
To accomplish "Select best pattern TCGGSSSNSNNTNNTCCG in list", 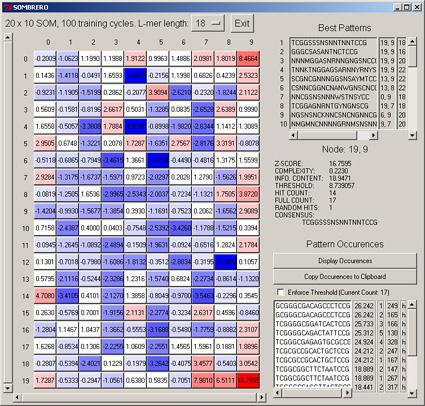I will 333,43.
